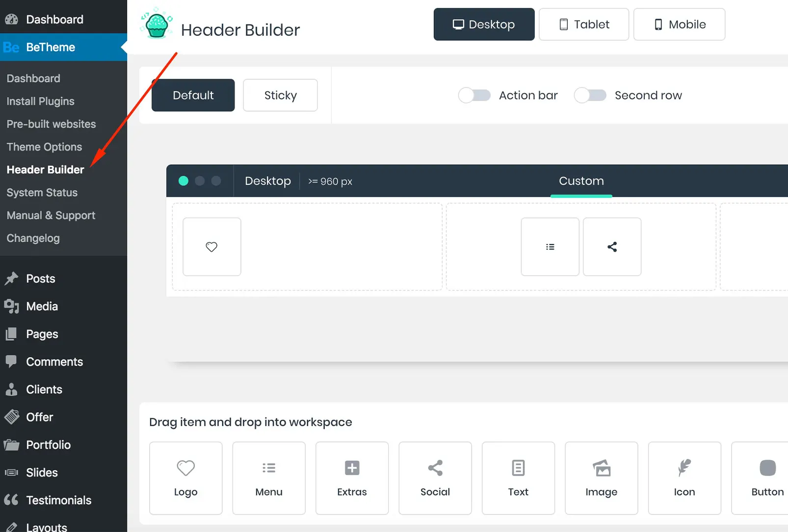Select the Logo item in drag panel

pos(185,478)
